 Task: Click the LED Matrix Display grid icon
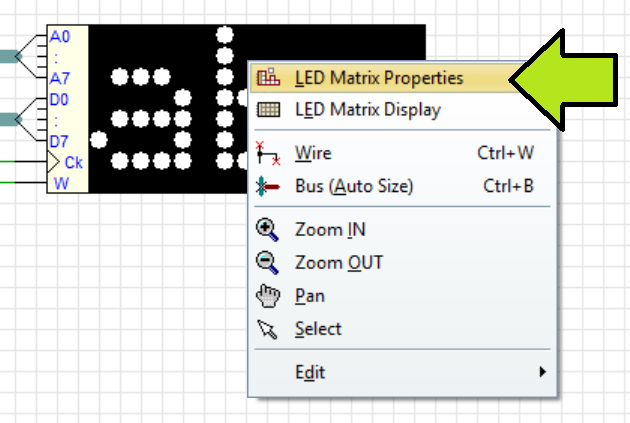point(268,110)
